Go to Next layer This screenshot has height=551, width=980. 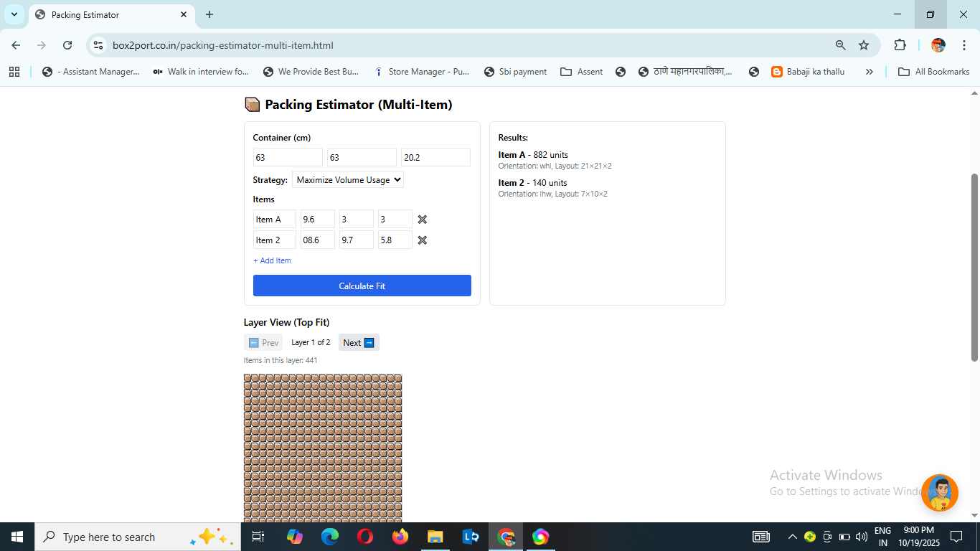(359, 342)
